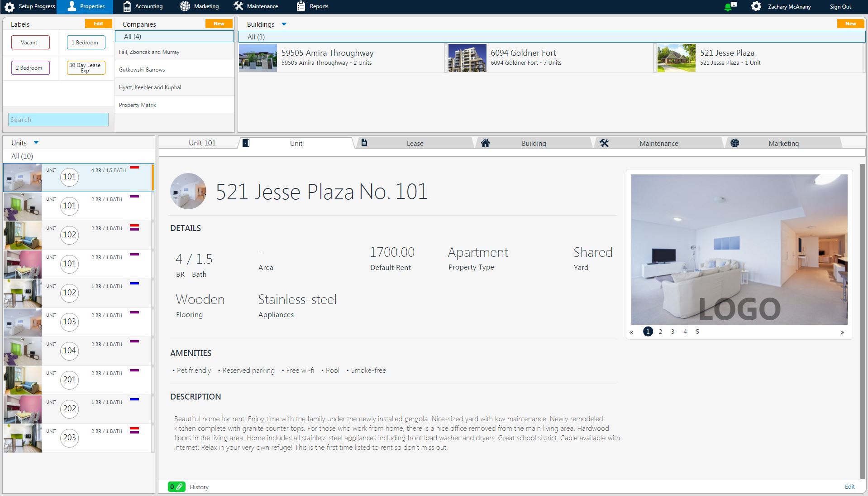Screen dimensions: 868x496
Task: Switch to the Building tab
Action: tap(534, 143)
